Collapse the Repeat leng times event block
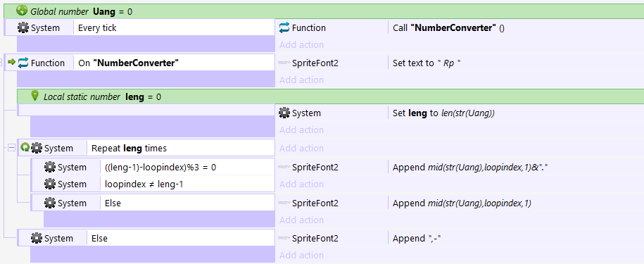The height and width of the screenshot is (264, 644). (x=11, y=148)
